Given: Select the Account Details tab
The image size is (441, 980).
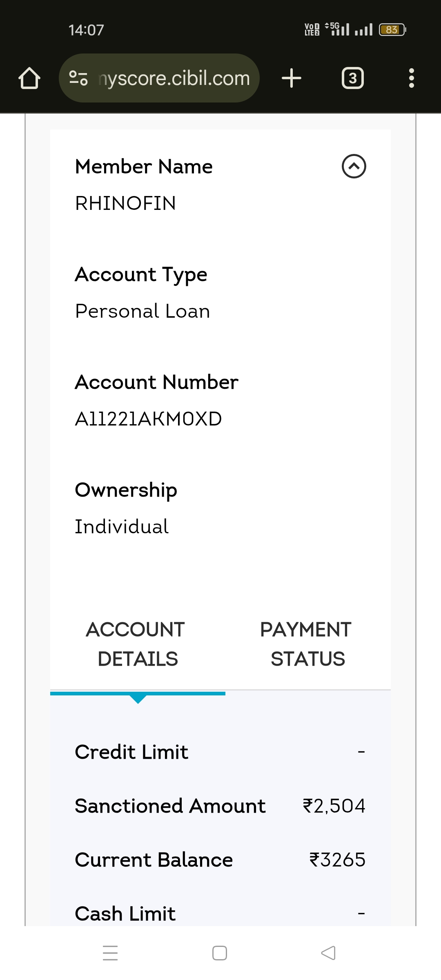Looking at the screenshot, I should tap(138, 644).
